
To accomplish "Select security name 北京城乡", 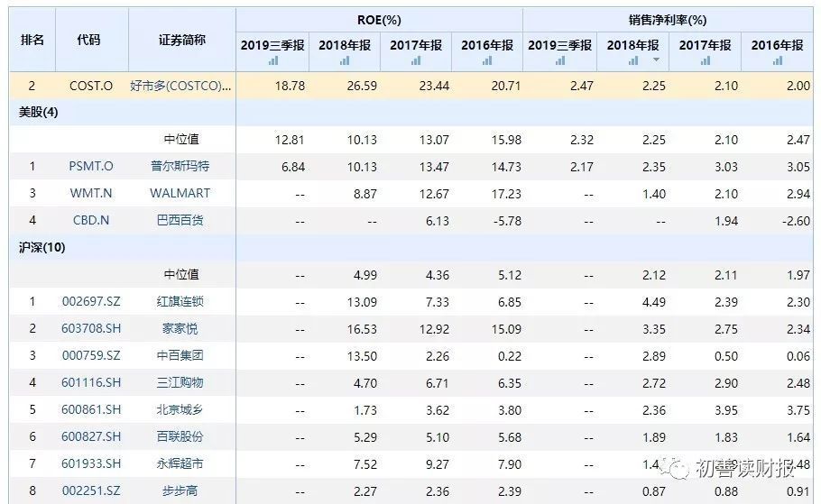I will coord(180,409).
